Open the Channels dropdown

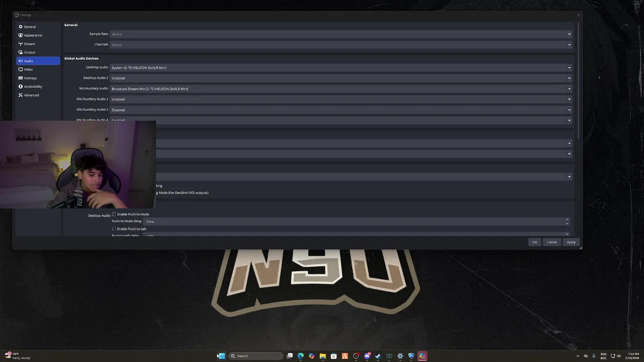341,45
